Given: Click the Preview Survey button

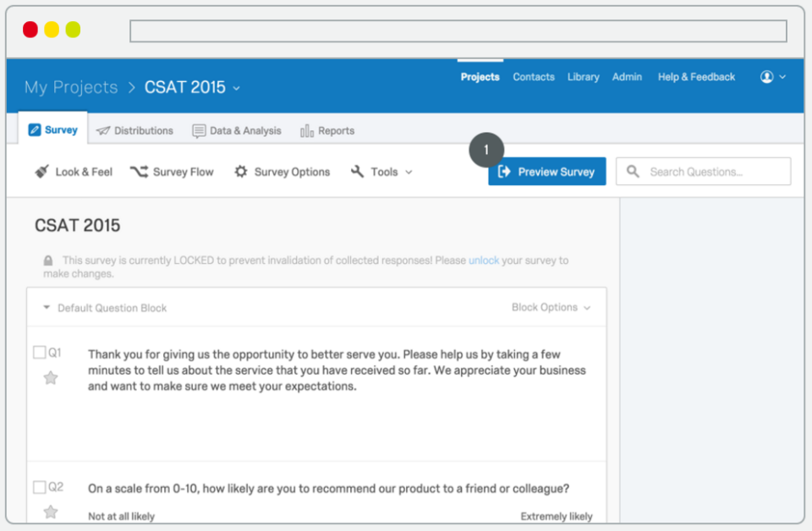Looking at the screenshot, I should (546, 171).
